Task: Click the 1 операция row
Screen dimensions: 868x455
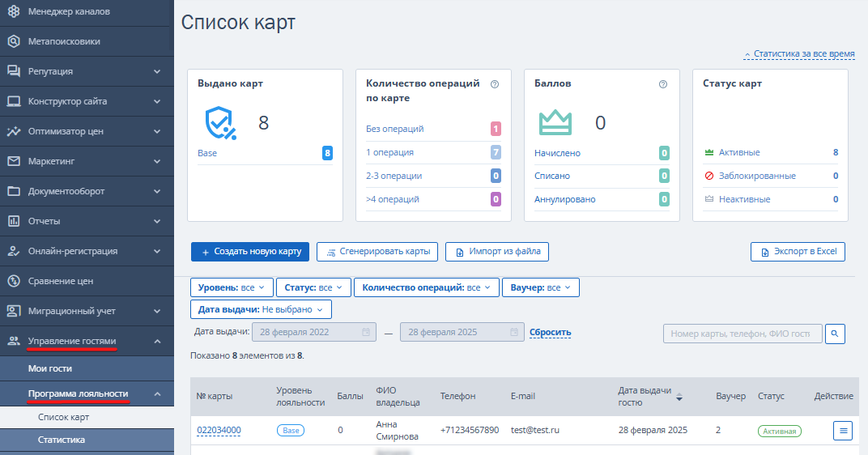Action: click(433, 152)
